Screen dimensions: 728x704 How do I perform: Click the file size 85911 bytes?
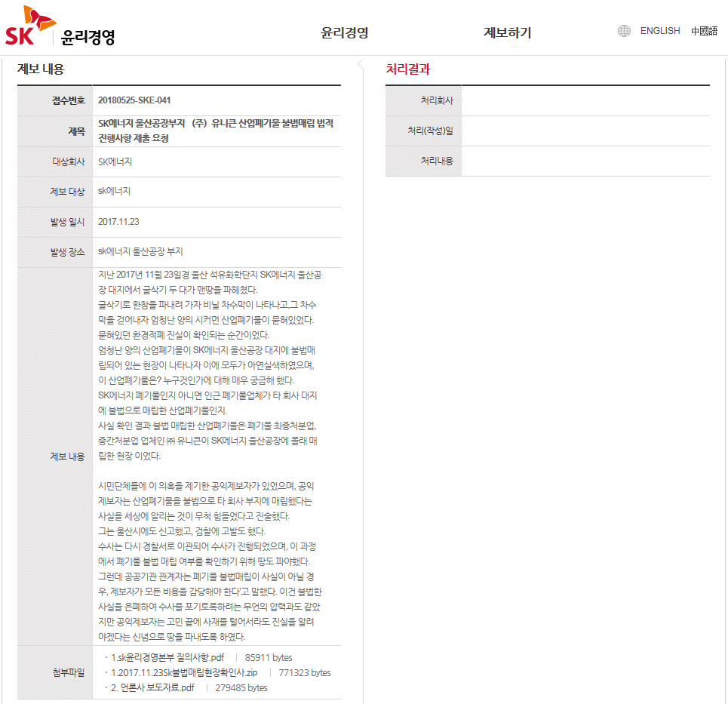click(269, 657)
